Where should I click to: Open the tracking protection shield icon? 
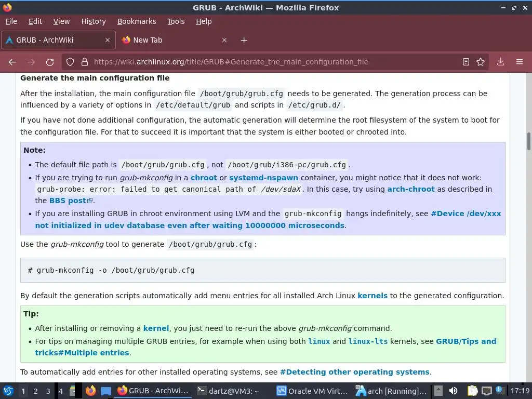tap(70, 62)
